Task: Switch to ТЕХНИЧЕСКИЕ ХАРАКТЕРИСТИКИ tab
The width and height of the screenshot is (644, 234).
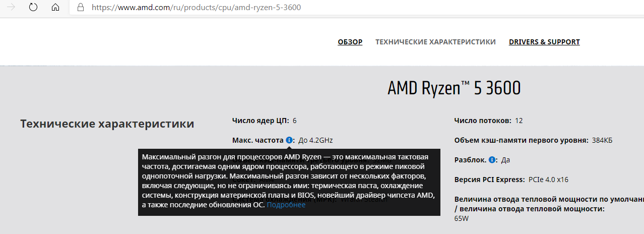Action: tap(435, 42)
